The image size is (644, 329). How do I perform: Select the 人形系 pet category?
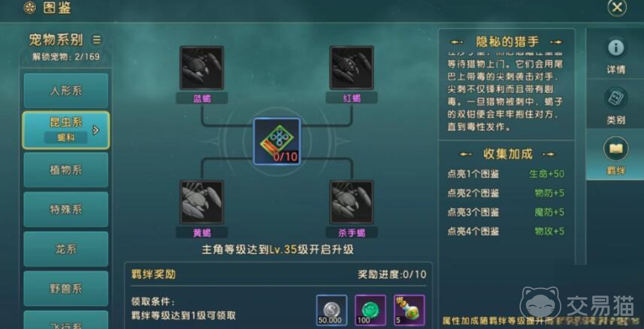click(66, 91)
